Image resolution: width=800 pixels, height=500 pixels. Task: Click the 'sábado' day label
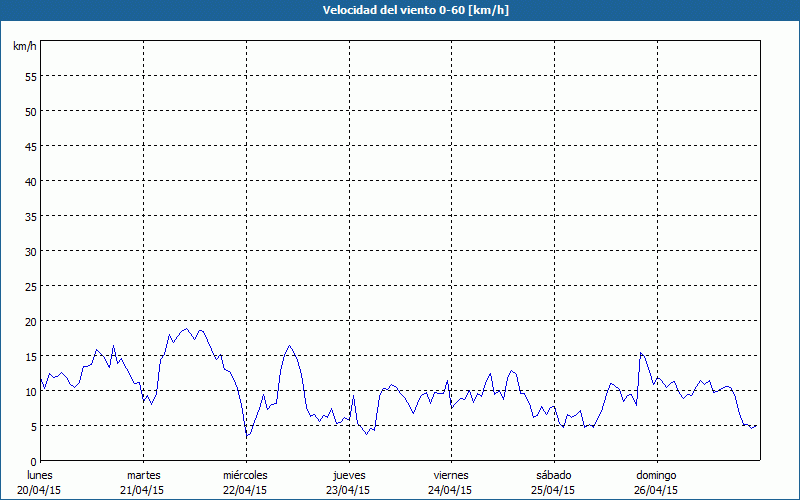553,475
